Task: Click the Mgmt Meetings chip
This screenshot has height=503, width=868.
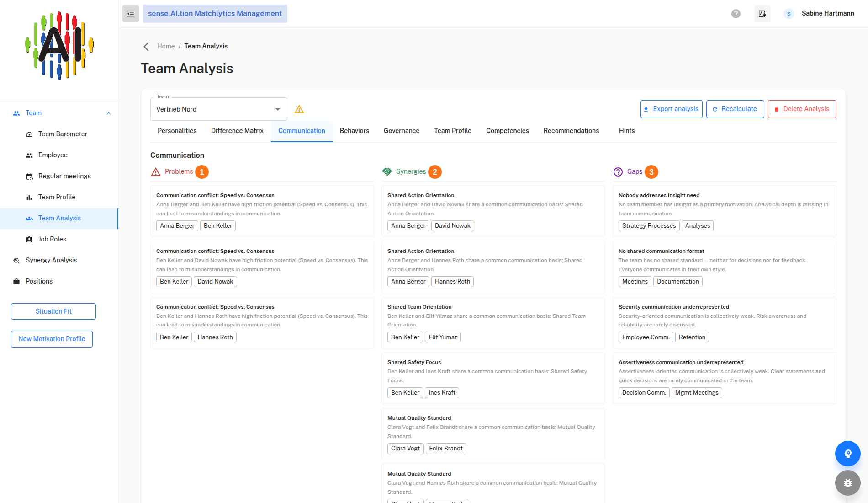Action: (697, 393)
